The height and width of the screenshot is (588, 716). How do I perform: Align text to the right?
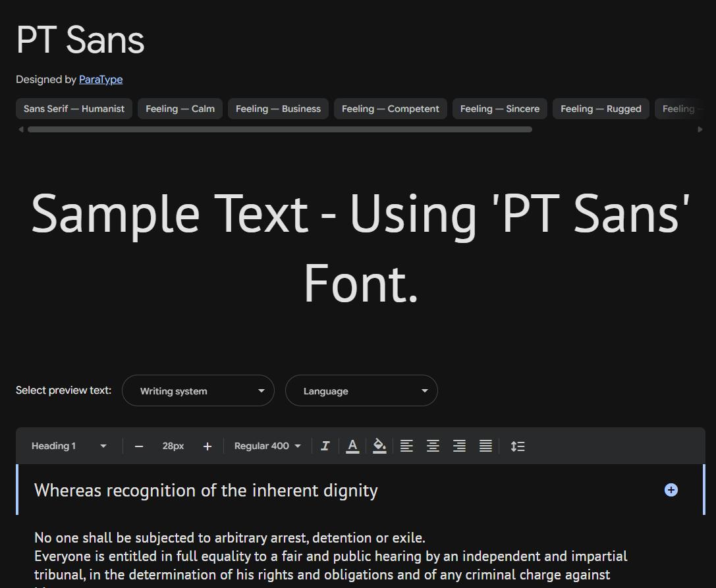[459, 446]
